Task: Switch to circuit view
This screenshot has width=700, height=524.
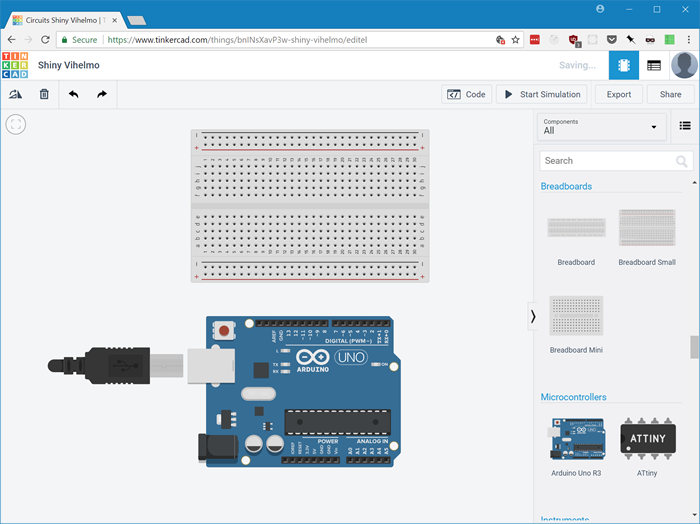Action: pos(624,65)
